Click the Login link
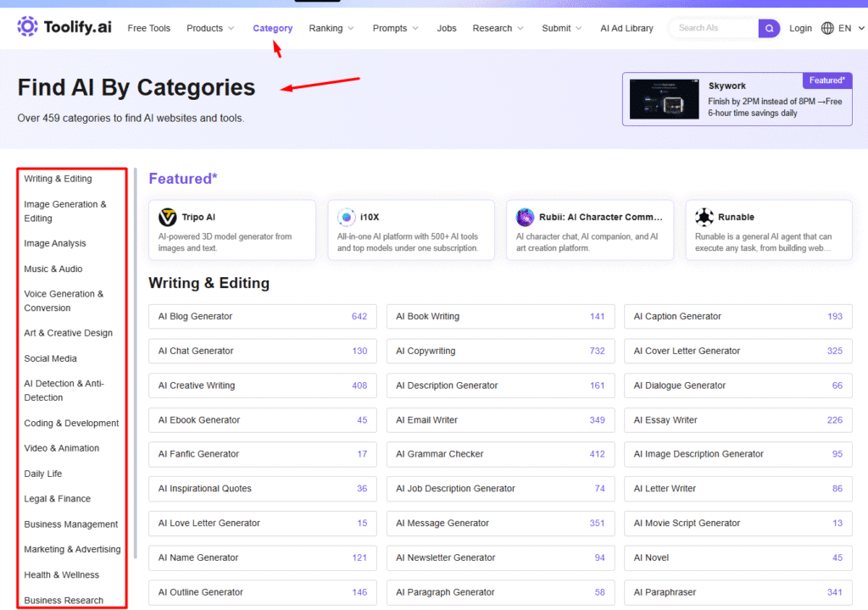 pyautogui.click(x=800, y=28)
